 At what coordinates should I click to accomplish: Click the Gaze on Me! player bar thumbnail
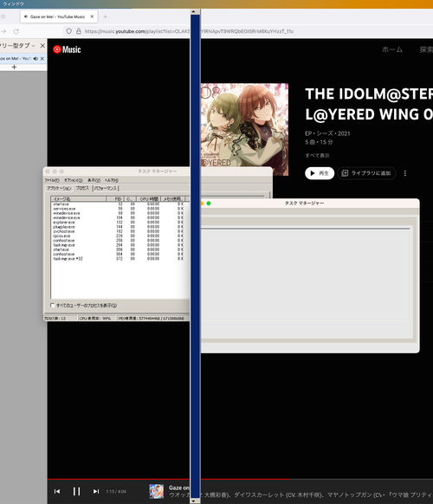(156, 492)
